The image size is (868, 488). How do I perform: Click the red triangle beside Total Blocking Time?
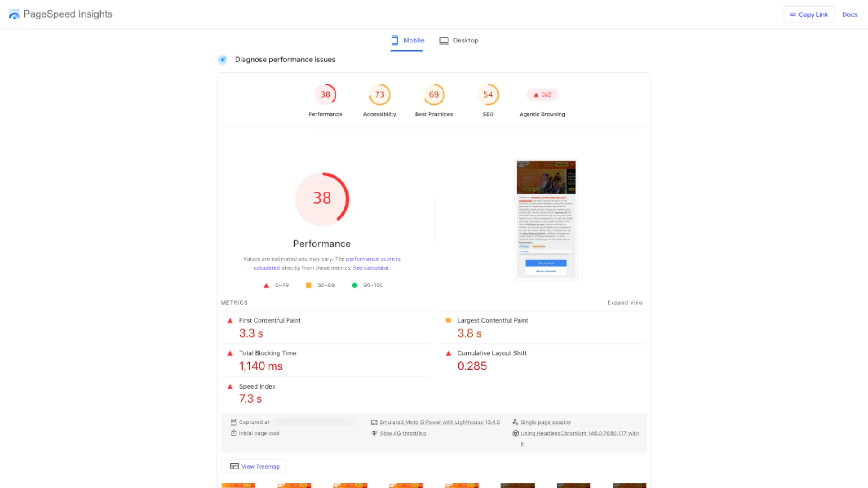pyautogui.click(x=230, y=353)
